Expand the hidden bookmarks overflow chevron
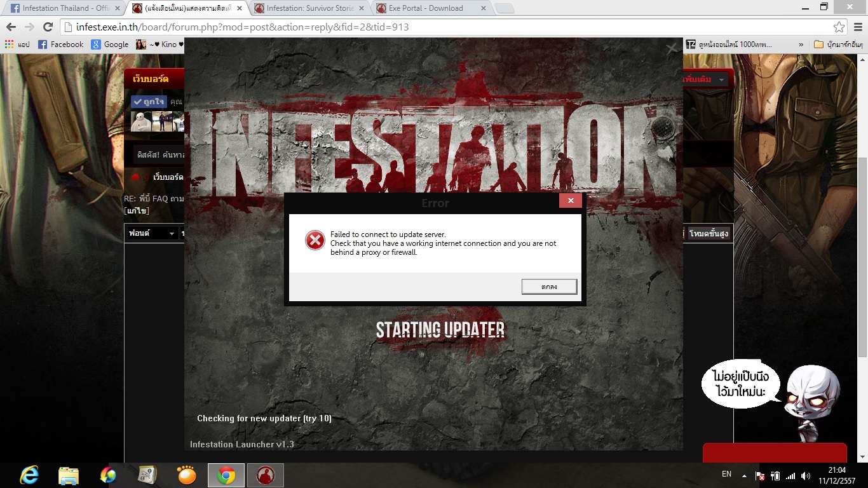 coord(801,44)
